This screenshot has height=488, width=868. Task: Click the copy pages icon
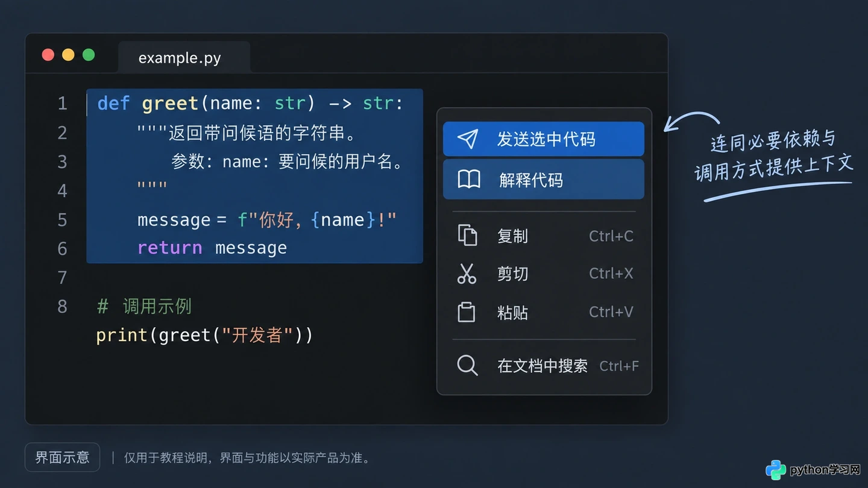pos(467,236)
